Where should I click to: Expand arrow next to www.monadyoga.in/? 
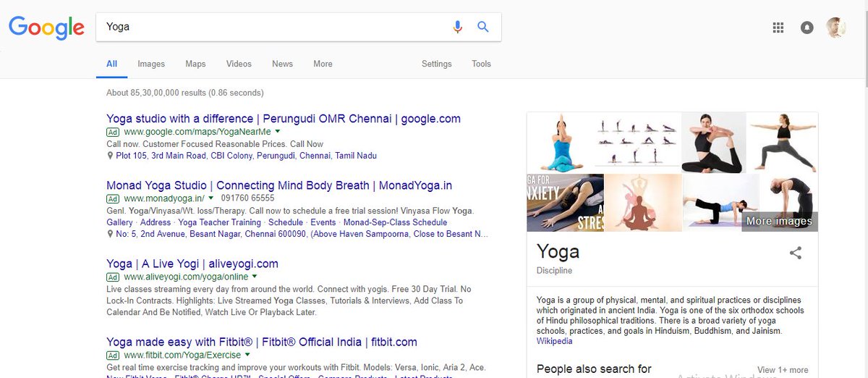point(211,198)
